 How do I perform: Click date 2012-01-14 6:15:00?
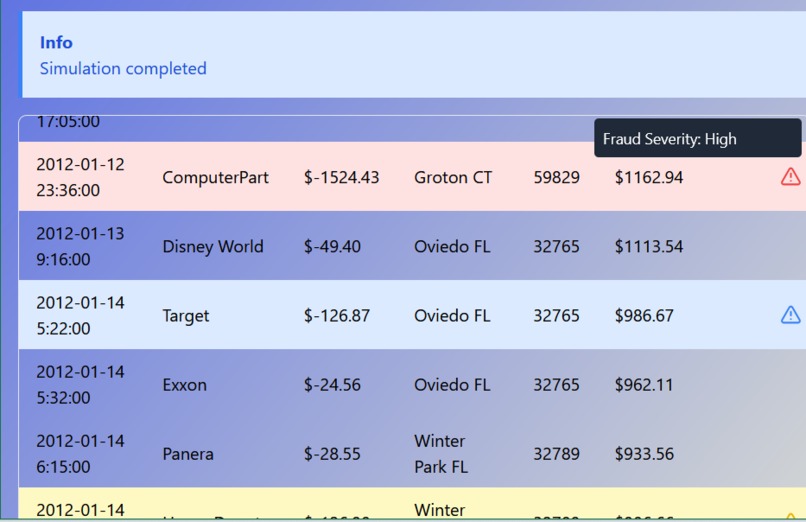pos(80,454)
